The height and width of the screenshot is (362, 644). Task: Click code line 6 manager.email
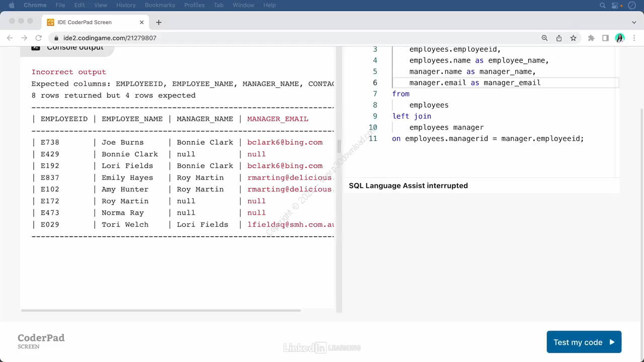coord(475,83)
